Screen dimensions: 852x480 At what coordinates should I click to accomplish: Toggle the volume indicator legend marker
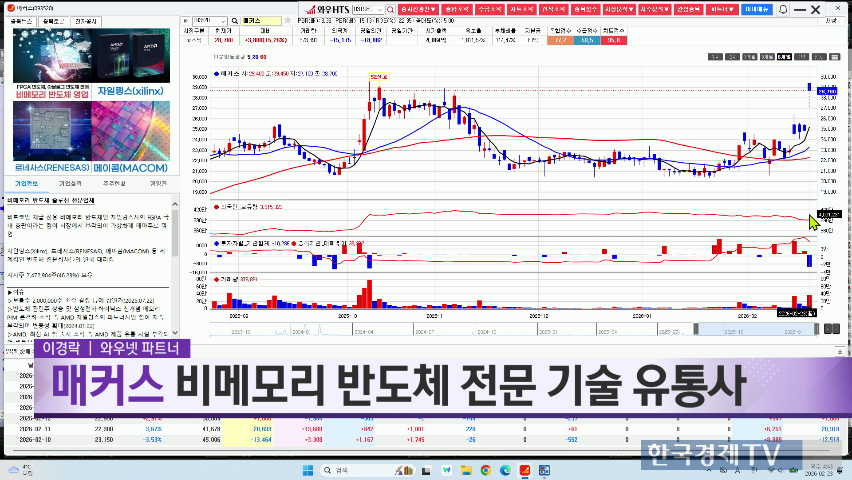pos(217,279)
